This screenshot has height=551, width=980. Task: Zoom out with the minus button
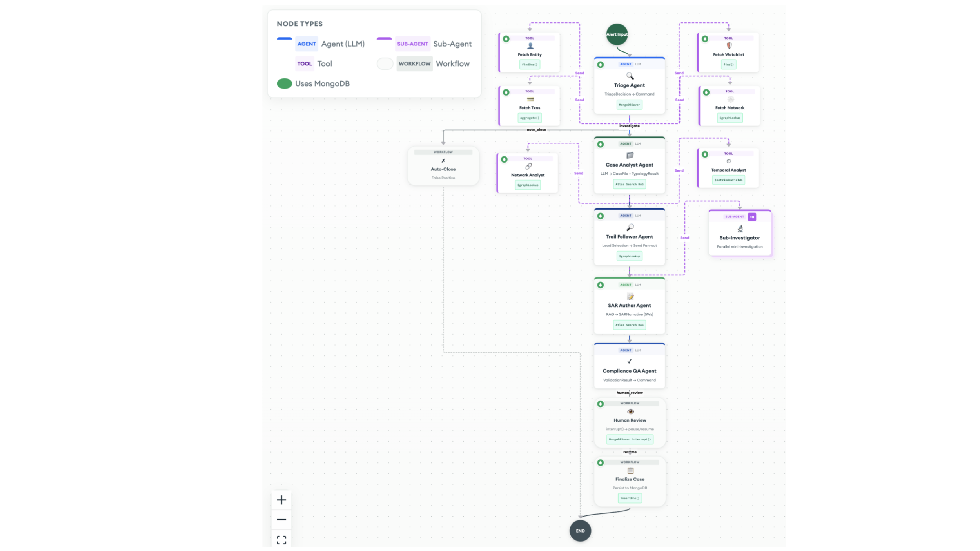click(x=281, y=520)
